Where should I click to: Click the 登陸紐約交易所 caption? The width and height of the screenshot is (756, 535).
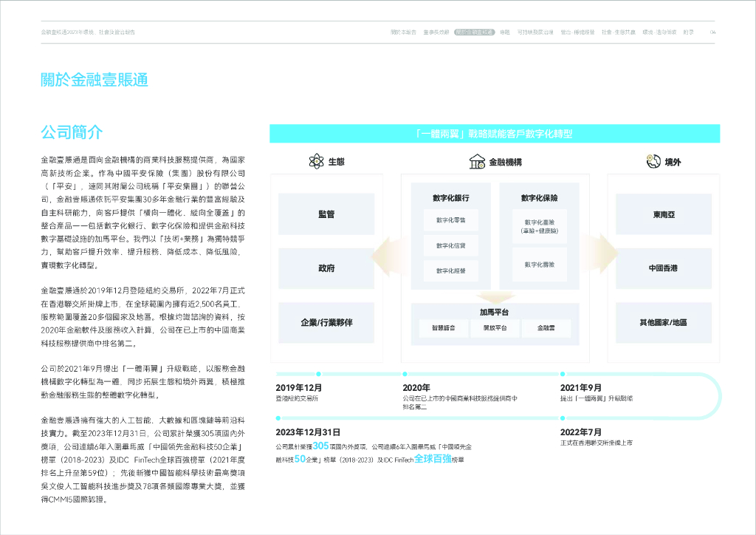click(x=297, y=398)
